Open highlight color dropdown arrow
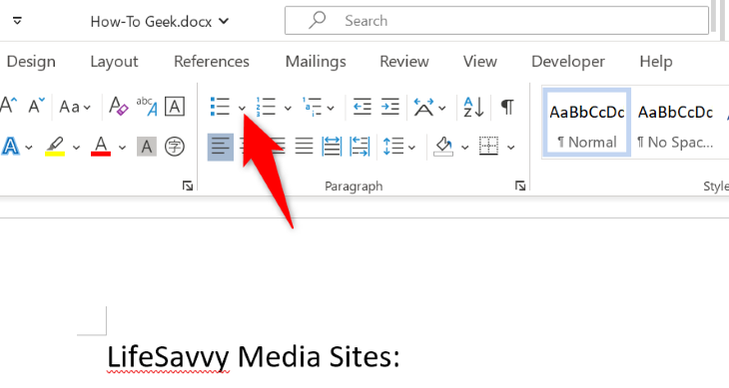Viewport: 729px width, 388px height. (76, 148)
